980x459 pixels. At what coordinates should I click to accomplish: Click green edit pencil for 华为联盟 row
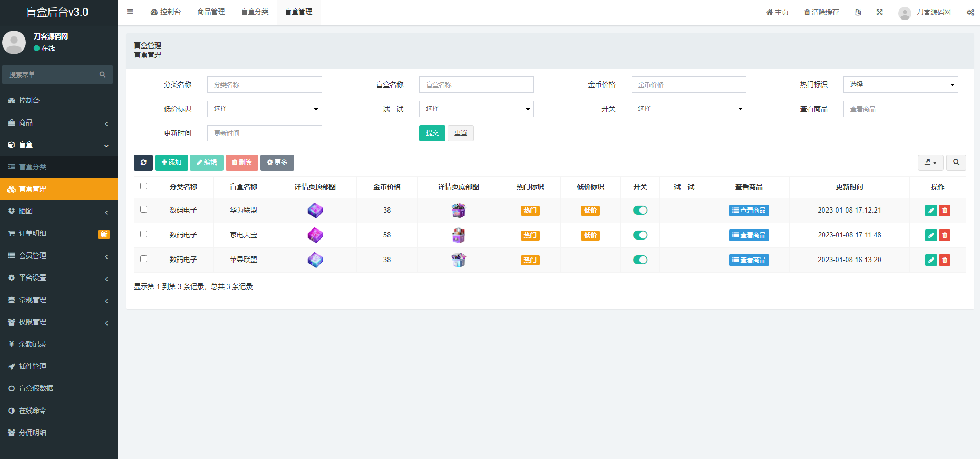tap(931, 211)
